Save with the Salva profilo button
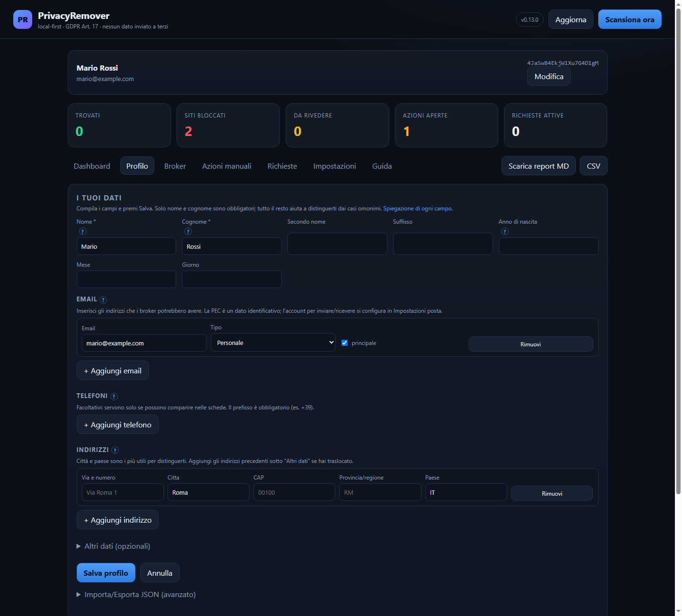Viewport: 682px width, 616px height. pyautogui.click(x=106, y=573)
